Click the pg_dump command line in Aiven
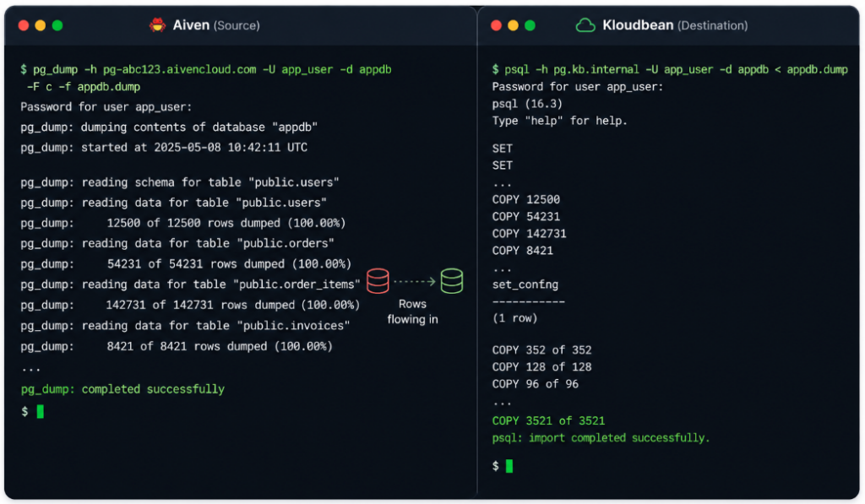The width and height of the screenshot is (865, 504). [206, 69]
